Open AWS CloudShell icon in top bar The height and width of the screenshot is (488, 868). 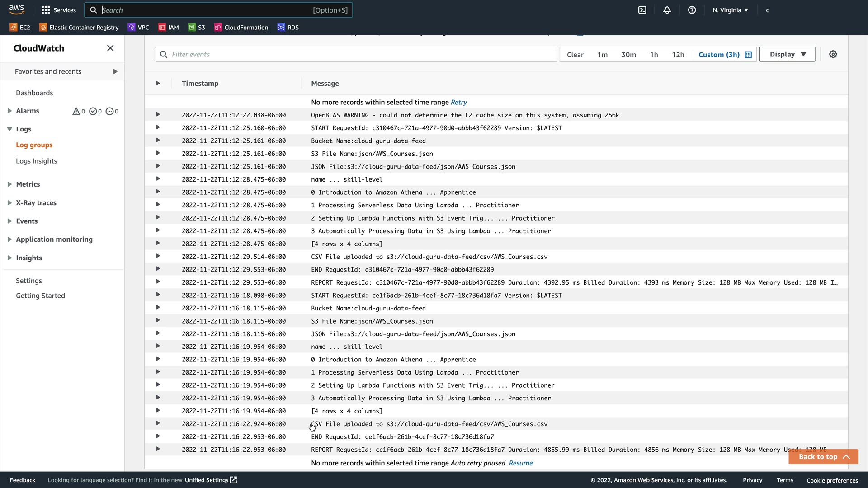coord(642,10)
